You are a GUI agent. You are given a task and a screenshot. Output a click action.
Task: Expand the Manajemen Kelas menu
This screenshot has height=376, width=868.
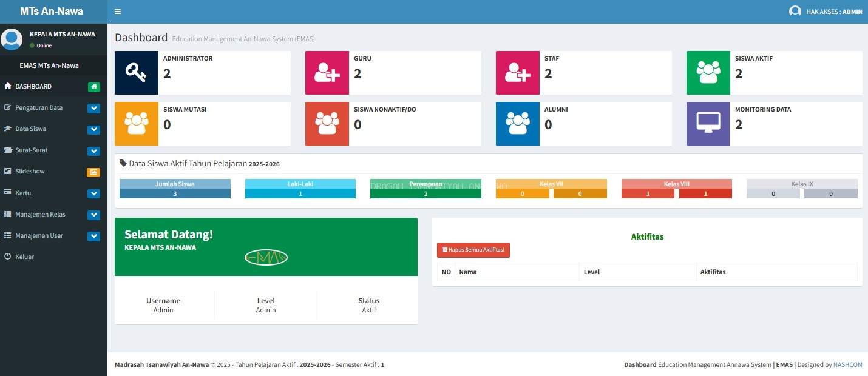93,215
